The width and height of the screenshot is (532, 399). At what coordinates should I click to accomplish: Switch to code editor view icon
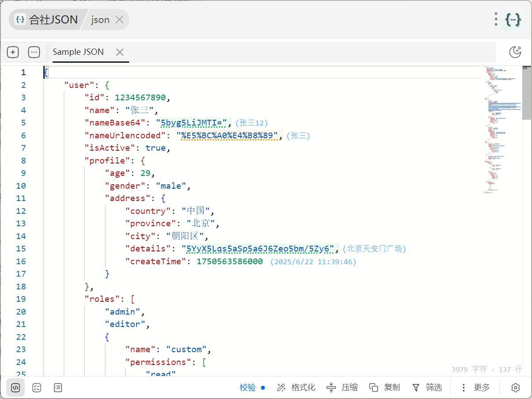[15, 388]
